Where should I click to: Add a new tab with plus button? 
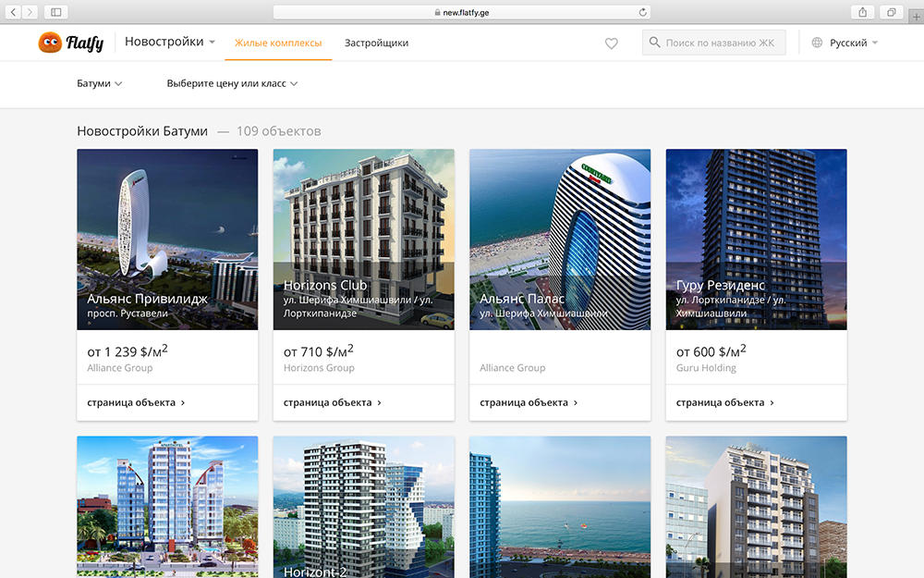917,17
